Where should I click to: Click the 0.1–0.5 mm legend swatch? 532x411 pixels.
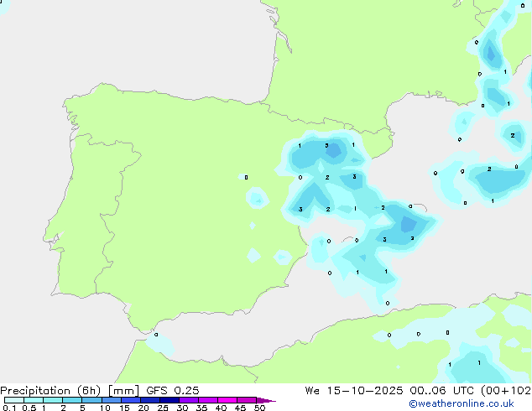pyautogui.click(x=14, y=400)
